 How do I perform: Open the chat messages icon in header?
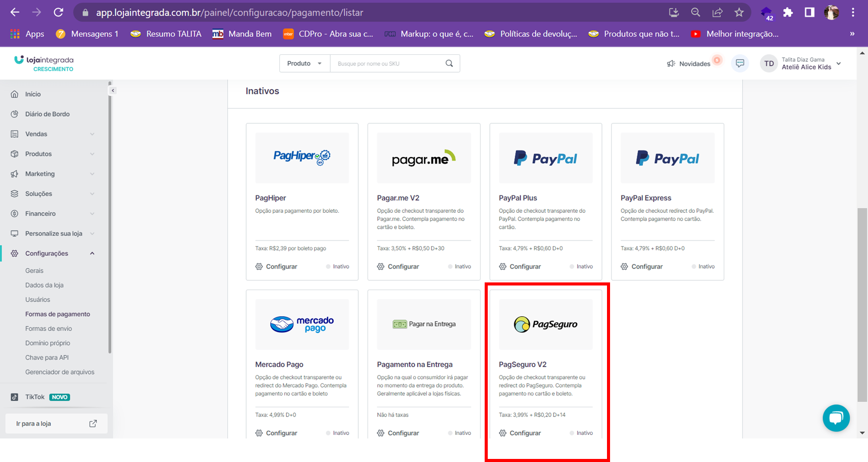coord(740,63)
